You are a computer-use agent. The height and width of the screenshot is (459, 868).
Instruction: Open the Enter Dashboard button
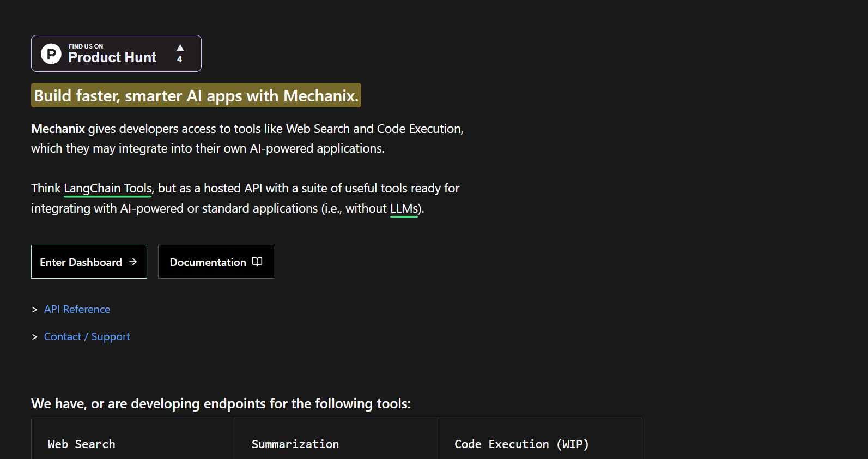click(89, 262)
